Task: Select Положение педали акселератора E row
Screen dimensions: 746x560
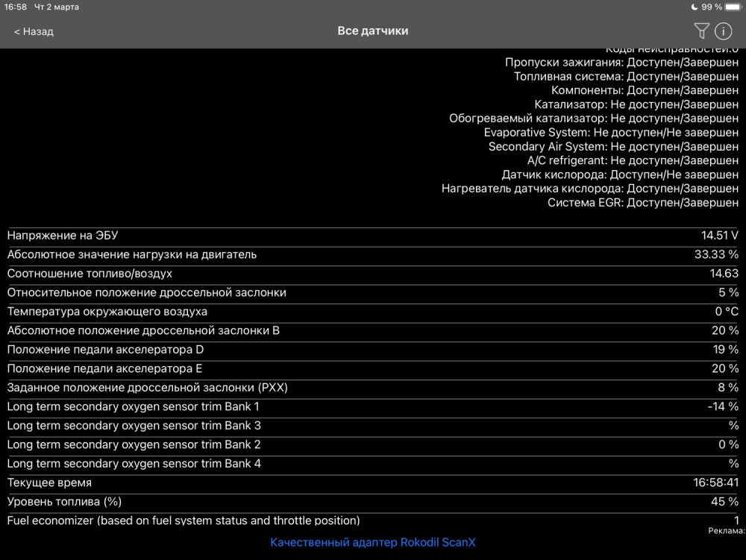Action: [x=372, y=368]
